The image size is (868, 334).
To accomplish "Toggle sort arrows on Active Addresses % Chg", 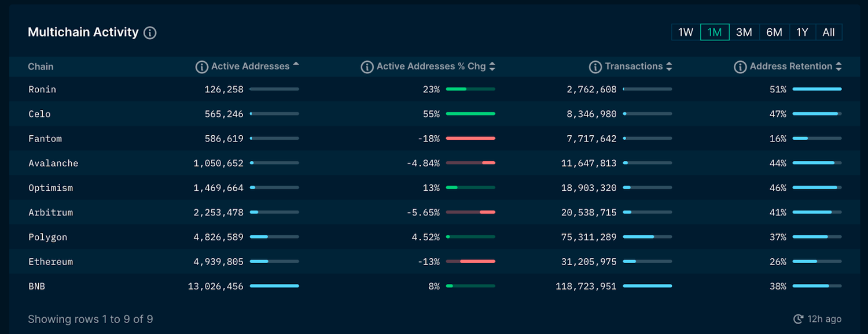I will tap(492, 67).
